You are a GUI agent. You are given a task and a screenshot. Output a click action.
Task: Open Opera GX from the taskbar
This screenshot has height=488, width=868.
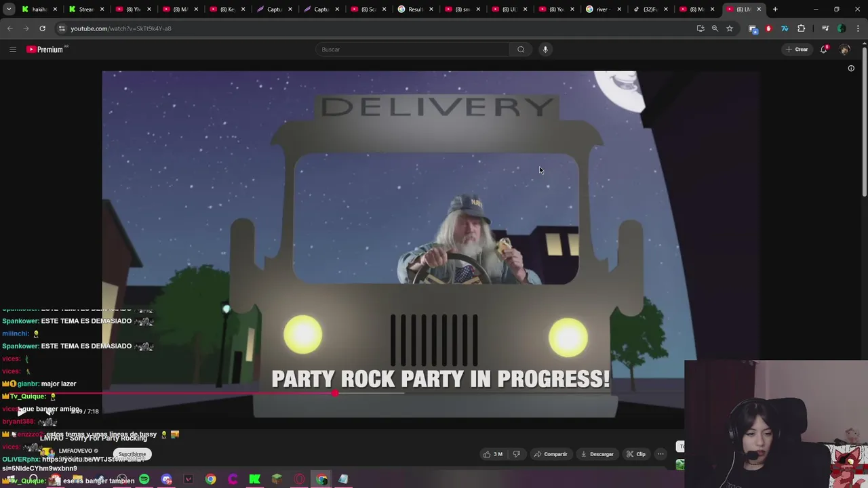[299, 480]
